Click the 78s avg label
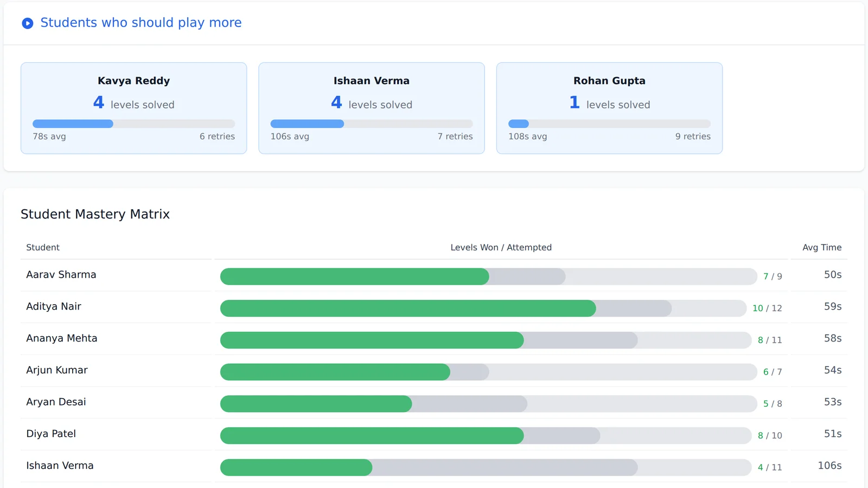Screen dimensions: 868x488 49,137
